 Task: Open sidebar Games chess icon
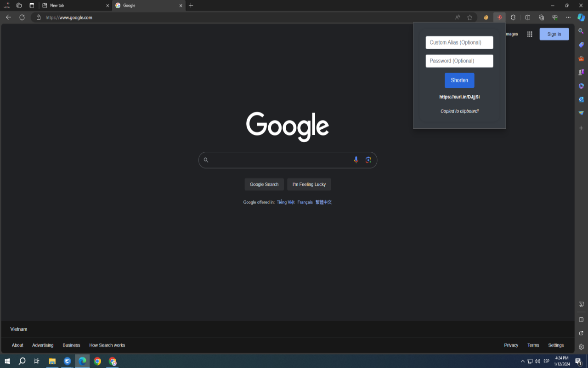(x=581, y=72)
